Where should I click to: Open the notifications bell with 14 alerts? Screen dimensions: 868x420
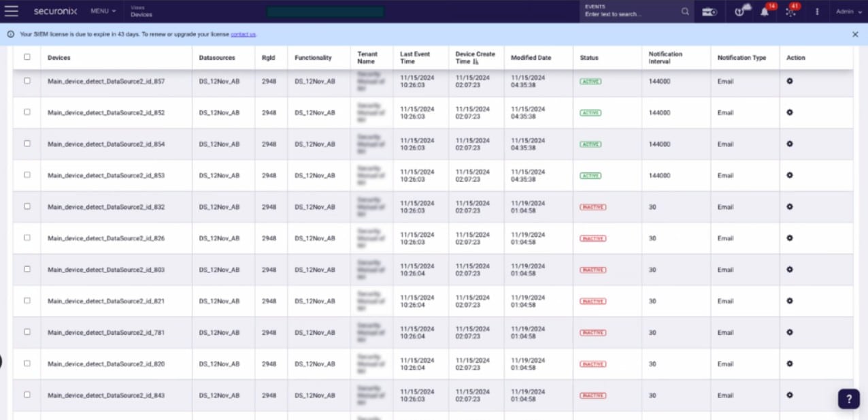click(765, 11)
